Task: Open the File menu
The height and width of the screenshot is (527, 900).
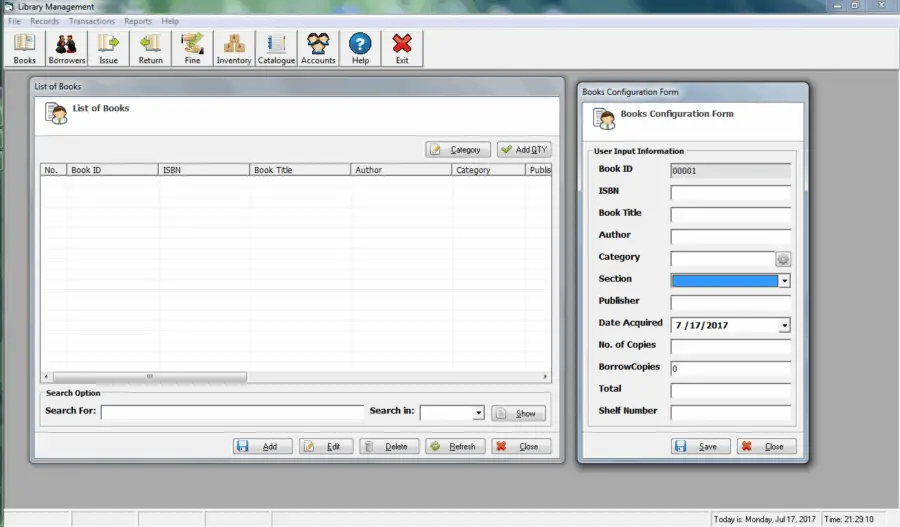Action: coord(14,21)
